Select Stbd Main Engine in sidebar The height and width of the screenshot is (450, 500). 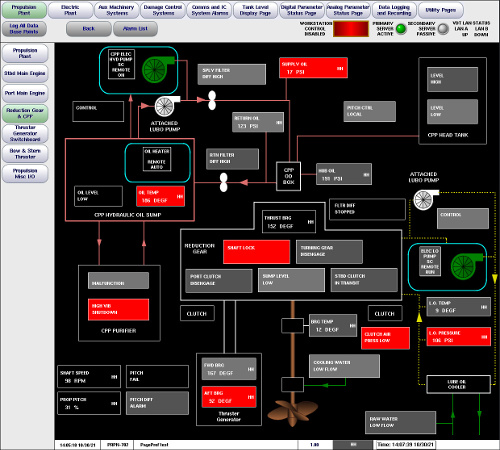pos(25,73)
